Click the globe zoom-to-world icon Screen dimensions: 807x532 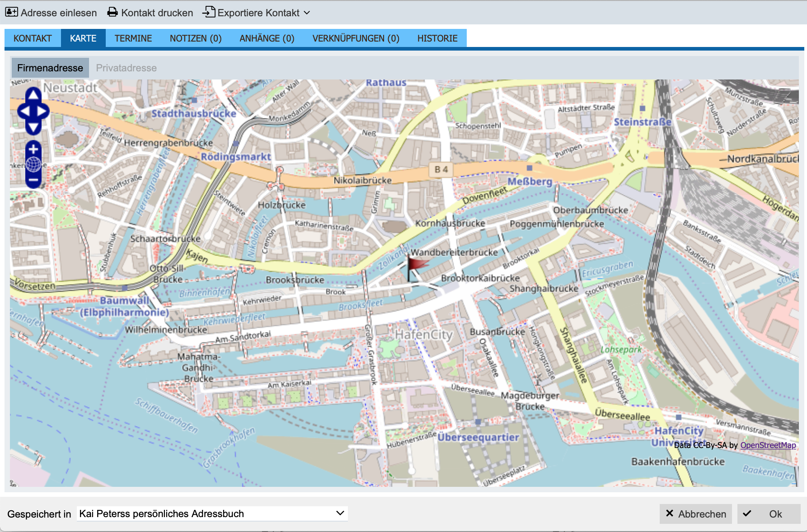(x=33, y=164)
